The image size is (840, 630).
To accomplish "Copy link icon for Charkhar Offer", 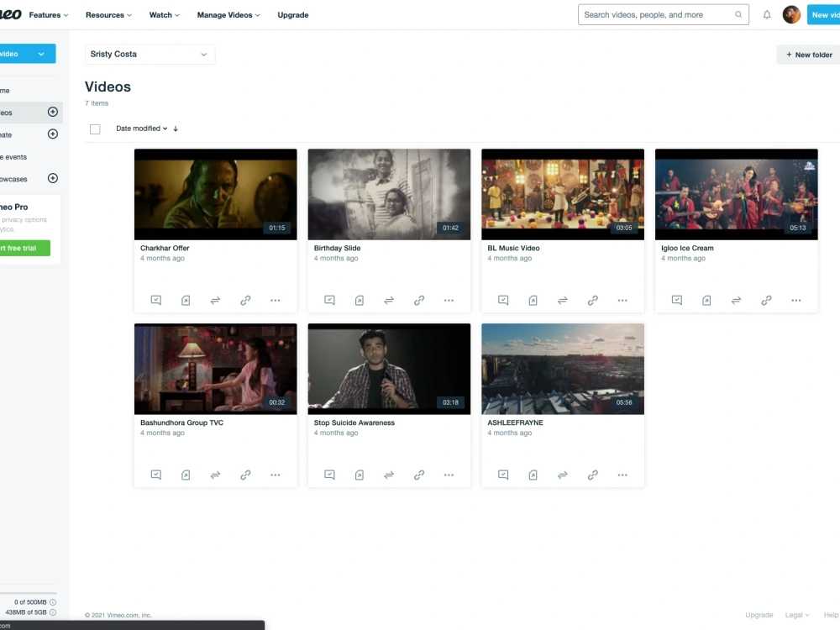I will pos(245,301).
